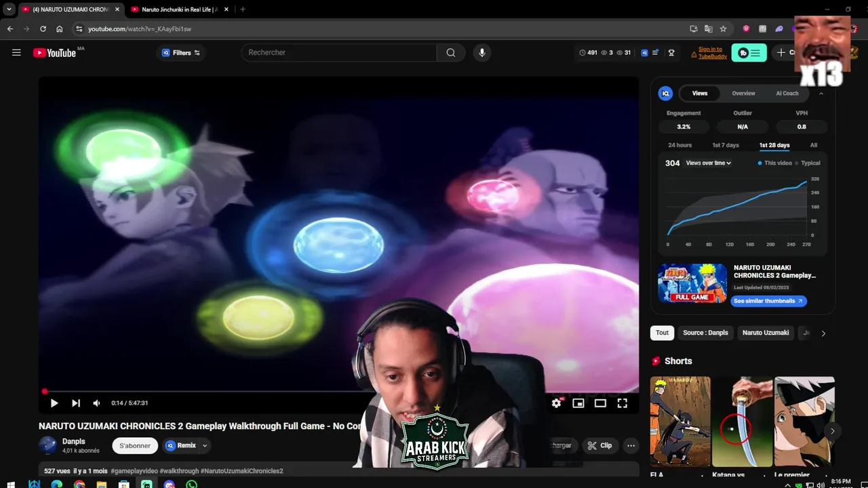Select the Naruto Uzumaki chip

click(766, 333)
